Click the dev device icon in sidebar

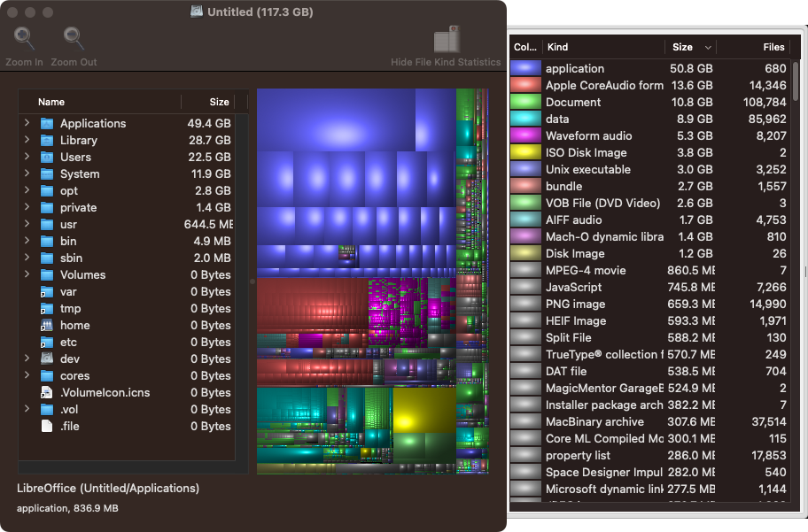46,359
